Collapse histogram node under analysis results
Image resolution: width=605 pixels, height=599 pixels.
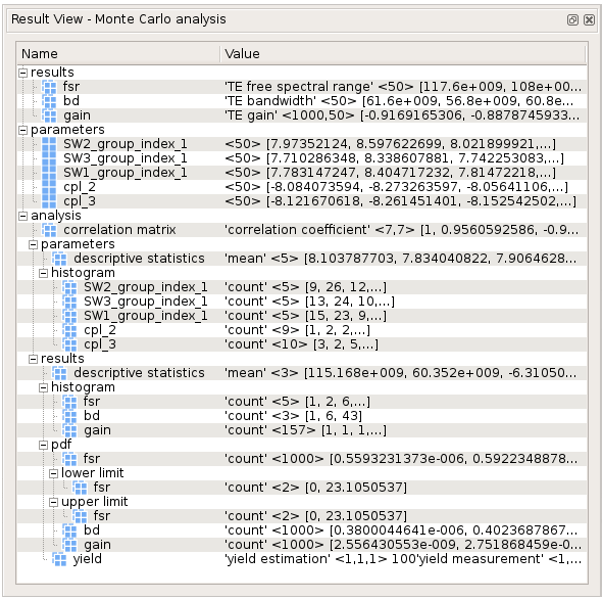tap(44, 387)
